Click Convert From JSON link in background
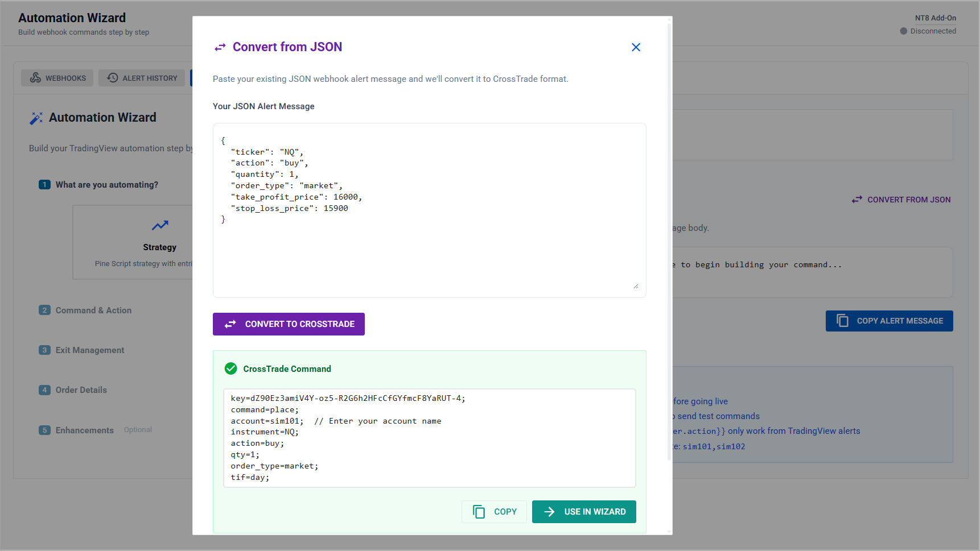The width and height of the screenshot is (980, 551). pos(901,200)
